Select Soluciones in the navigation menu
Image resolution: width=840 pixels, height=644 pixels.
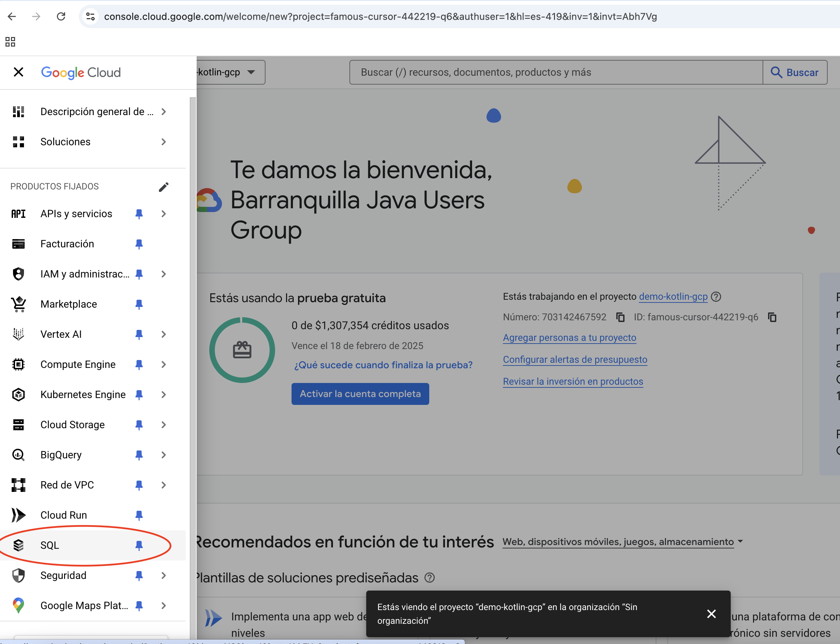65,142
